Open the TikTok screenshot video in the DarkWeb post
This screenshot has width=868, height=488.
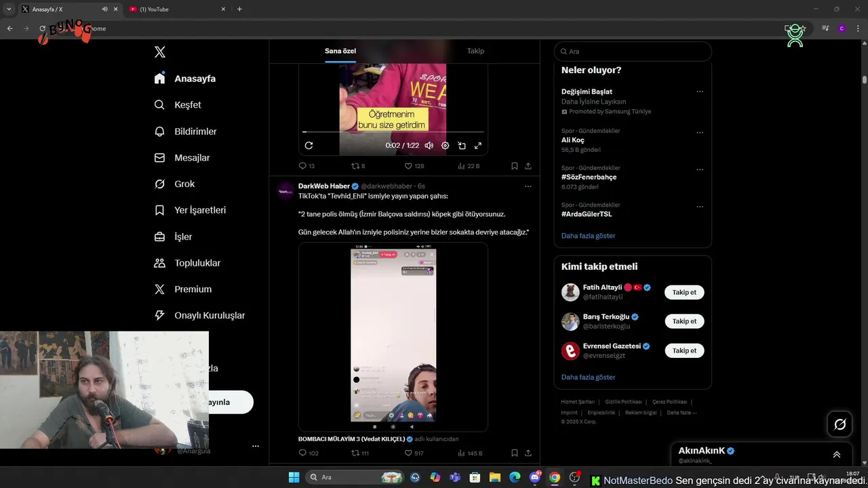[393, 337]
